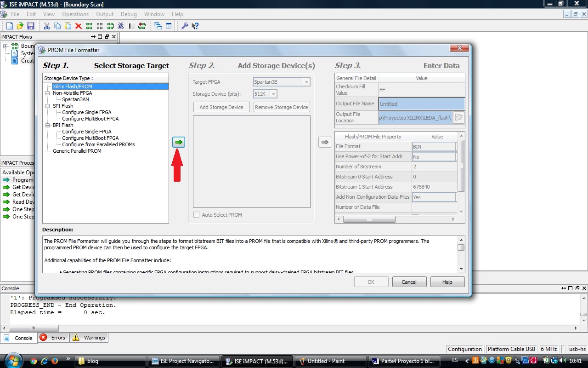Viewport: 588px width, 368px height.
Task: Open the Output menu
Action: point(105,14)
